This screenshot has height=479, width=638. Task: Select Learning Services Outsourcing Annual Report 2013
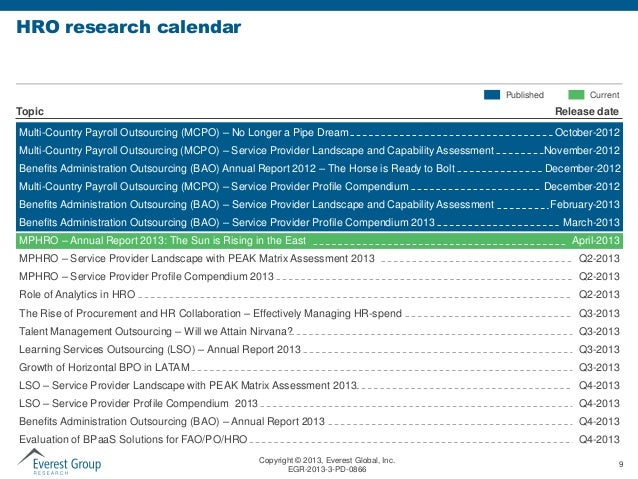(x=319, y=349)
